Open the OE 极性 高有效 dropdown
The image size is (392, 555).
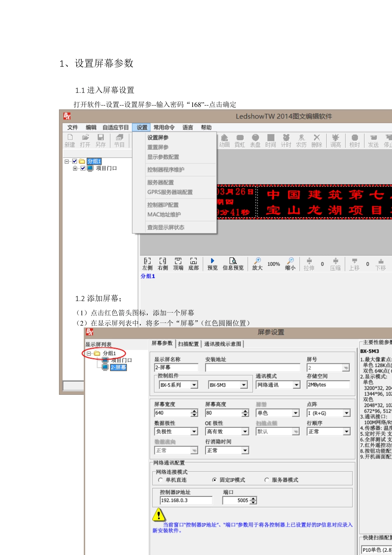click(x=245, y=432)
